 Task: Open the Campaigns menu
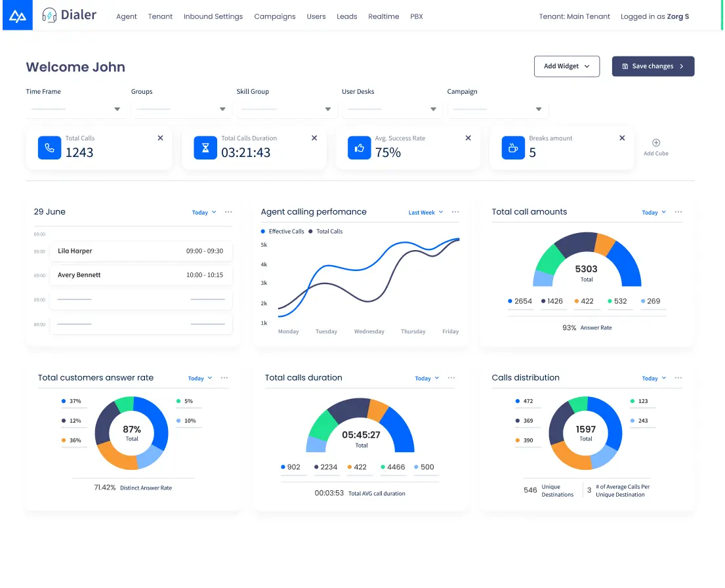(274, 16)
